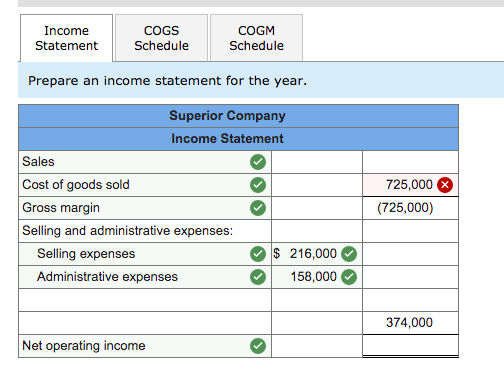
Task: Click the green check beside Cost of goods sold
Action: [x=258, y=185]
